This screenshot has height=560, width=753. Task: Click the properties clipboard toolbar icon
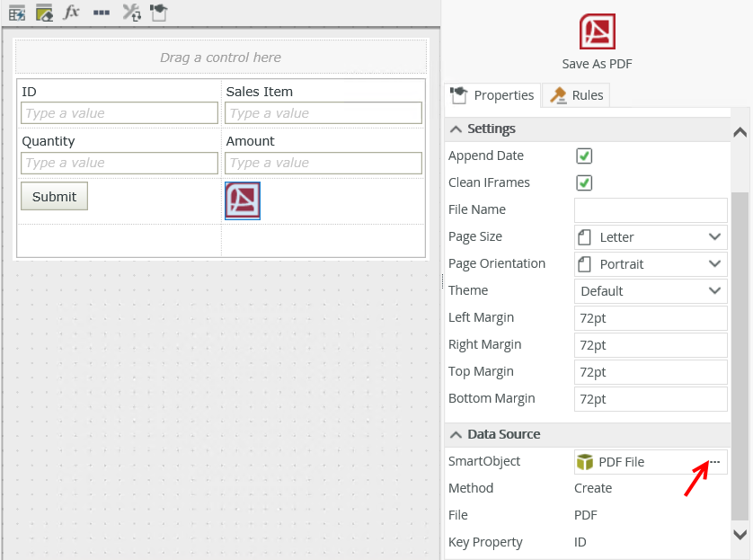coord(159,13)
